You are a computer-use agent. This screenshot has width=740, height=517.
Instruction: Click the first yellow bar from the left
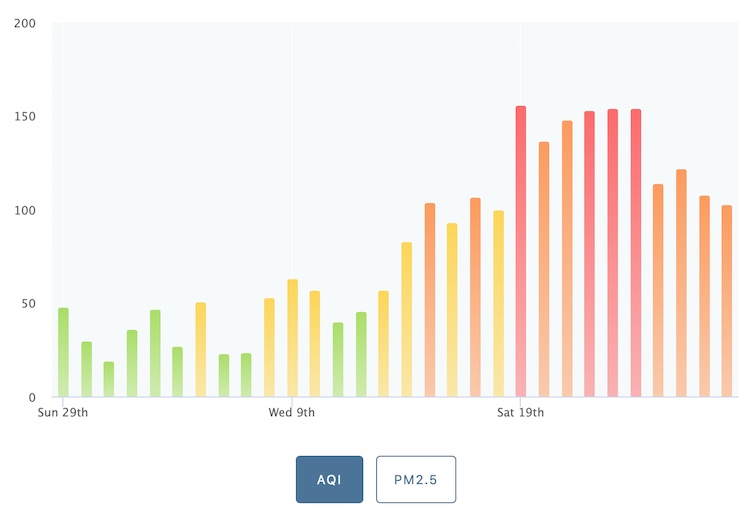click(x=200, y=350)
